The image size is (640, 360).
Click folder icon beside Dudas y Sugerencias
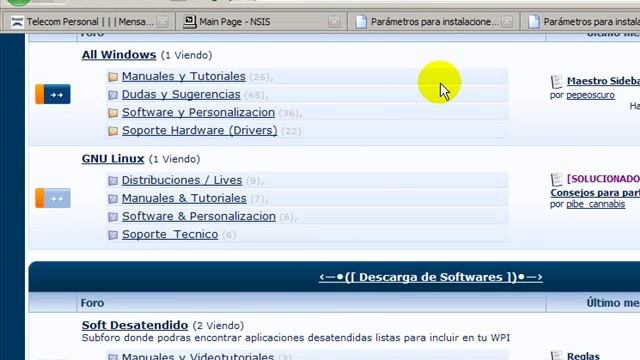pos(113,95)
